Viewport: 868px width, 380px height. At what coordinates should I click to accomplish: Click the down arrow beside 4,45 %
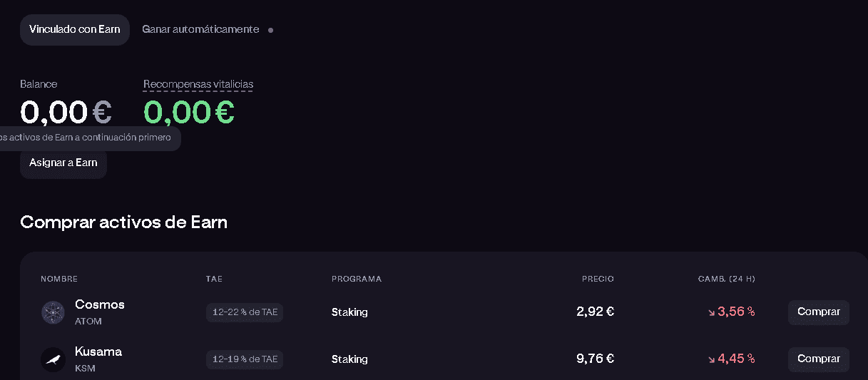click(x=711, y=359)
